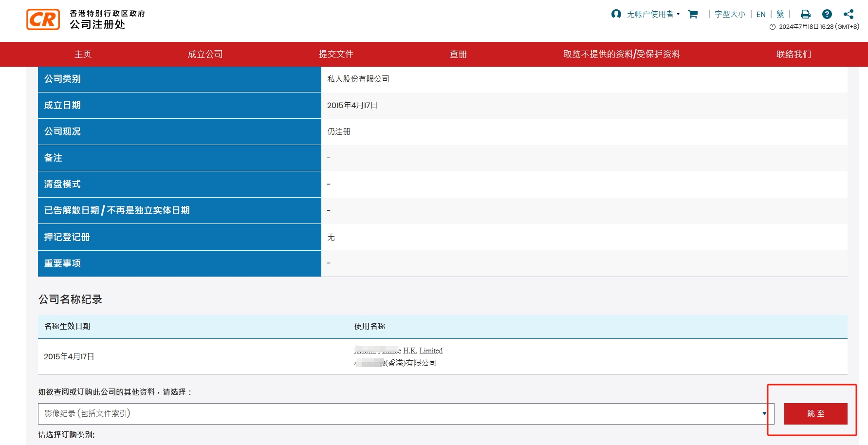The height and width of the screenshot is (445, 868).
Task: Open help via question mark icon
Action: click(827, 15)
